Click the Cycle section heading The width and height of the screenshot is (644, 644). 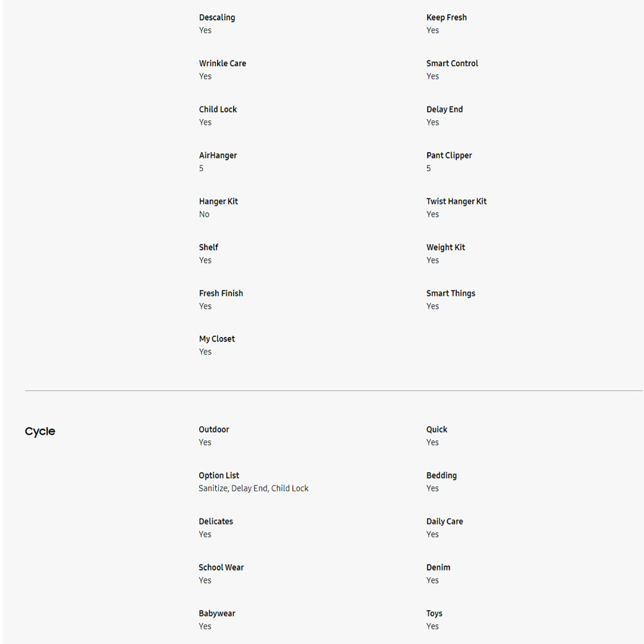(40, 431)
